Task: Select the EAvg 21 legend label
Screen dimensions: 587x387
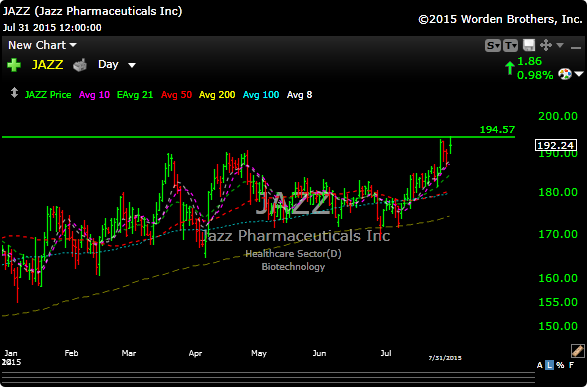Action: tap(135, 95)
